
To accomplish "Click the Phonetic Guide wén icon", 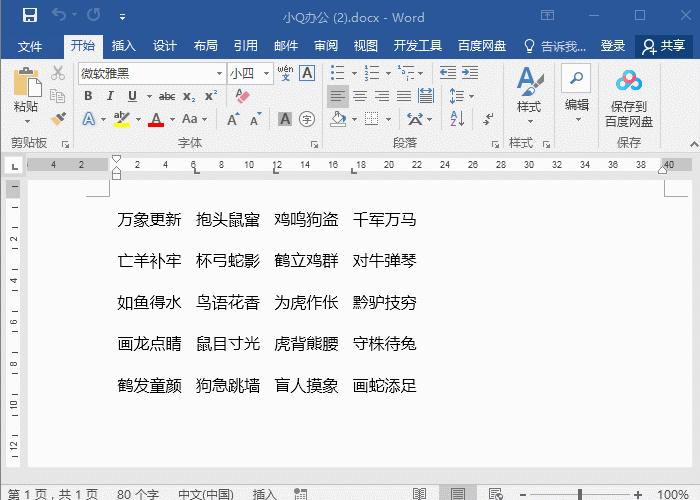I will [285, 73].
